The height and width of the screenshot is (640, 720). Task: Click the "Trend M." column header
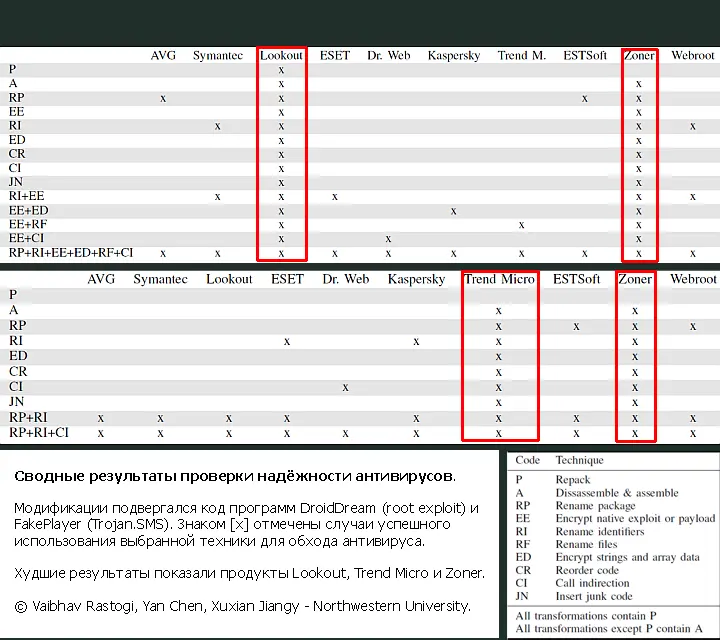(x=522, y=56)
